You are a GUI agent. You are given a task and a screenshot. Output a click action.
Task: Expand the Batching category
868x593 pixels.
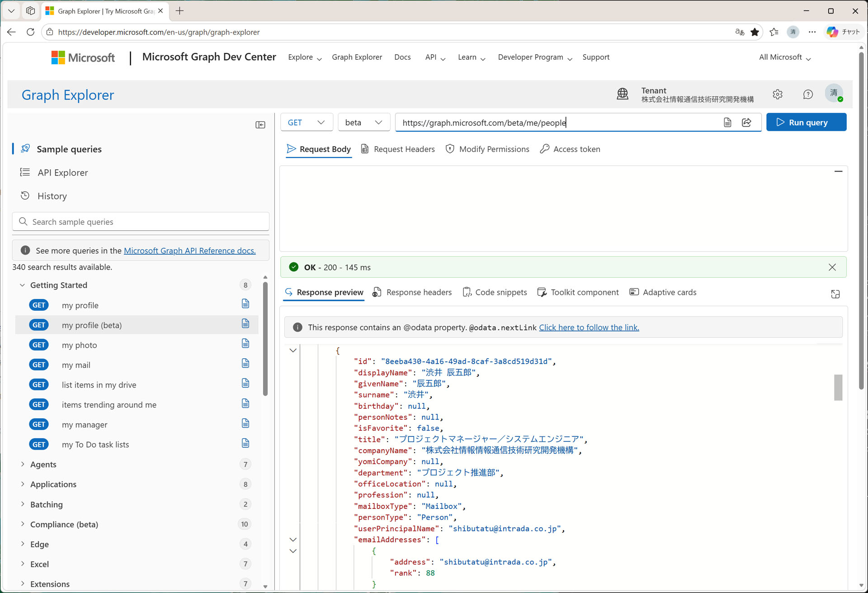pos(22,504)
